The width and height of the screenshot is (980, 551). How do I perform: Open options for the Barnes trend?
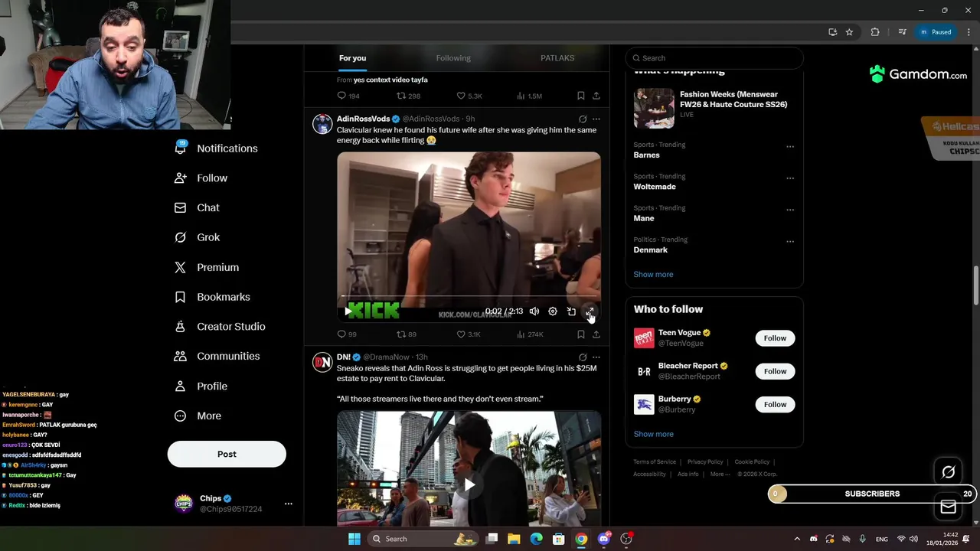[790, 146]
